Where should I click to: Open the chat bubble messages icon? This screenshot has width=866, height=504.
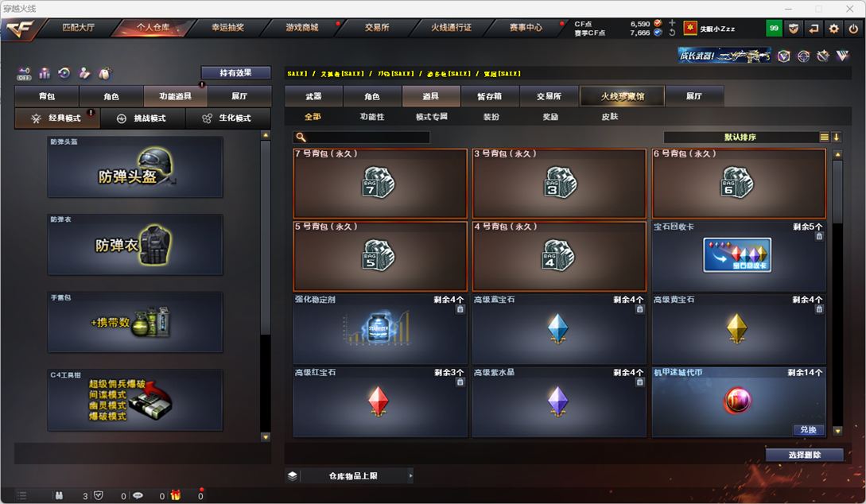[138, 496]
